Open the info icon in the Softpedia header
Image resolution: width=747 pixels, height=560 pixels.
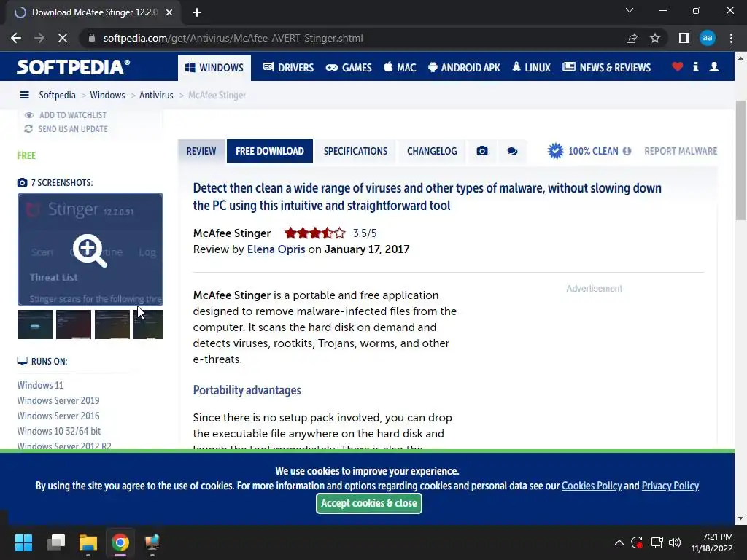(x=695, y=67)
